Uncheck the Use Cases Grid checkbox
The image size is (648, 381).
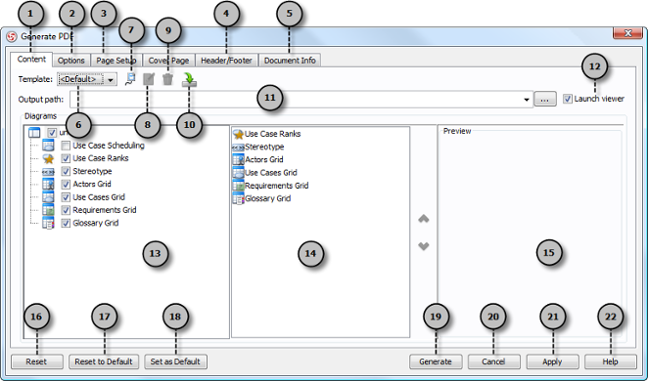pyautogui.click(x=66, y=197)
